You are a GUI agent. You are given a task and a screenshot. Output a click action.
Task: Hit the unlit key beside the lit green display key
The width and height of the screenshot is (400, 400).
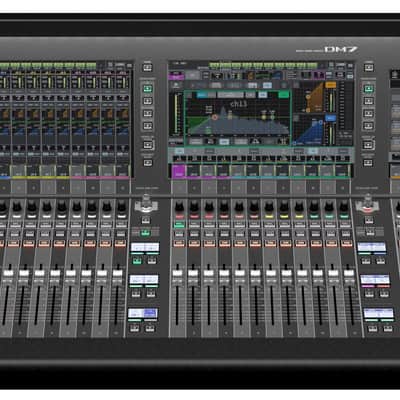tap(152, 261)
